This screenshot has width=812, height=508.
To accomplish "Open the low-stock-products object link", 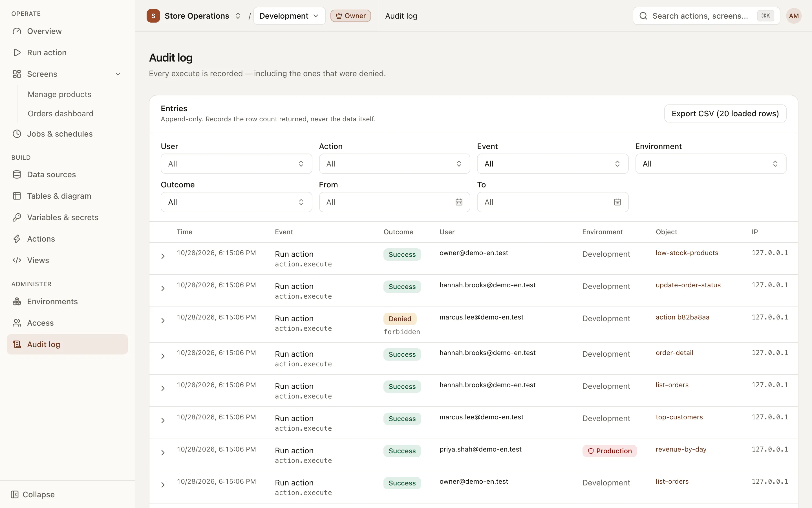I will [x=687, y=253].
